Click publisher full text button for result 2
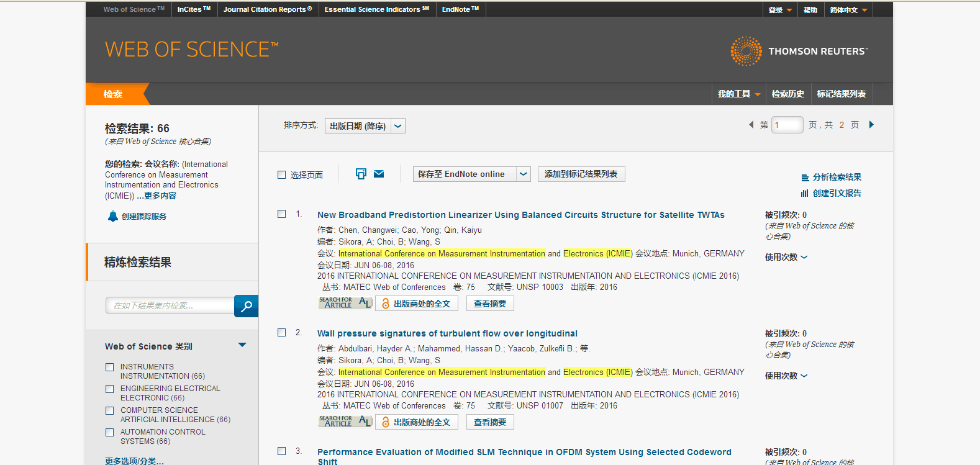Image resolution: width=980 pixels, height=465 pixels. [417, 422]
